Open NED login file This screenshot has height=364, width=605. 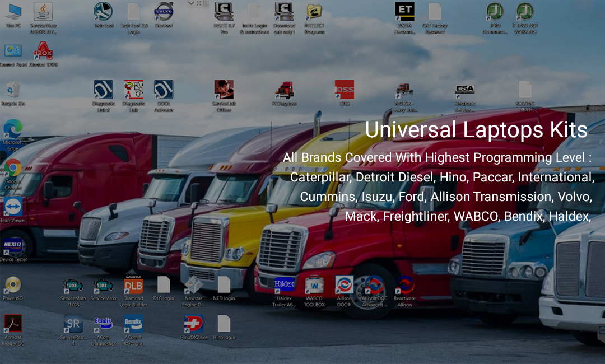point(224,288)
